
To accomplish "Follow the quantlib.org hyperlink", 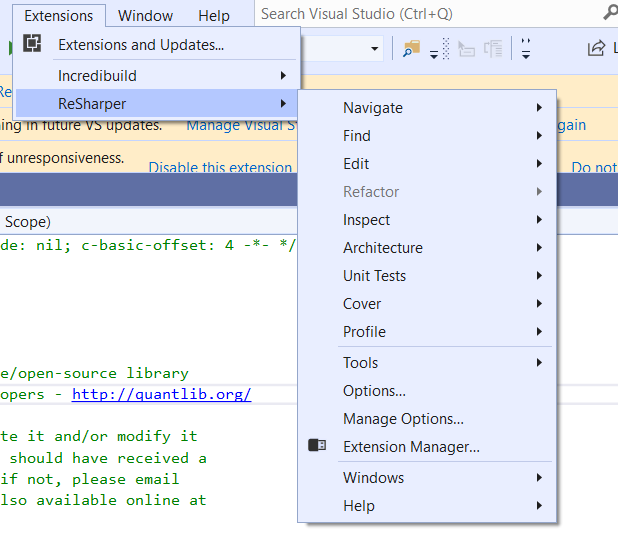I will pos(161,394).
